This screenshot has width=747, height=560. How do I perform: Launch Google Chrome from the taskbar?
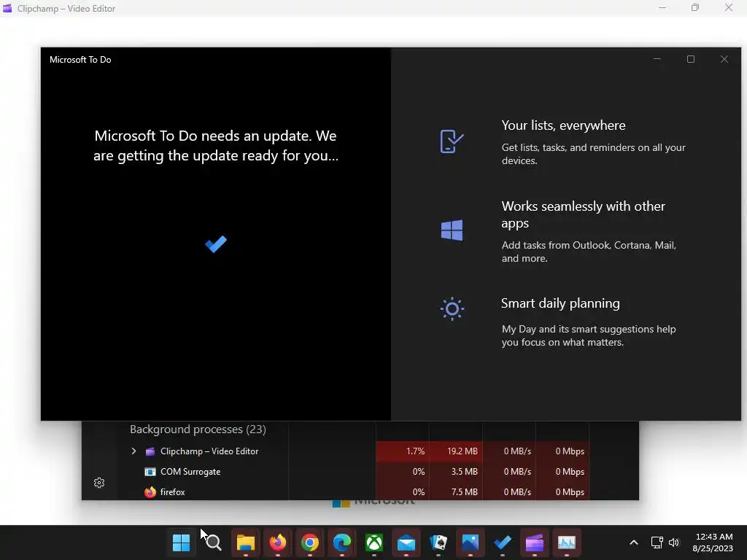pyautogui.click(x=309, y=542)
